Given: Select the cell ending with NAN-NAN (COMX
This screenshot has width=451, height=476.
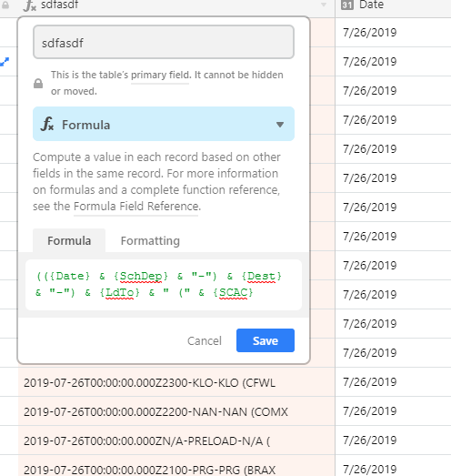Looking at the screenshot, I should (176, 411).
